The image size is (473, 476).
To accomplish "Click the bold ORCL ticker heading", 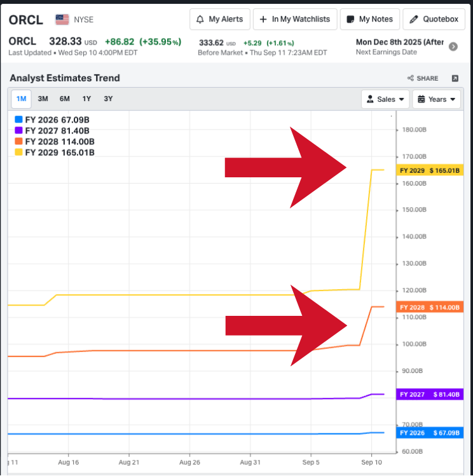I will coord(26,20).
